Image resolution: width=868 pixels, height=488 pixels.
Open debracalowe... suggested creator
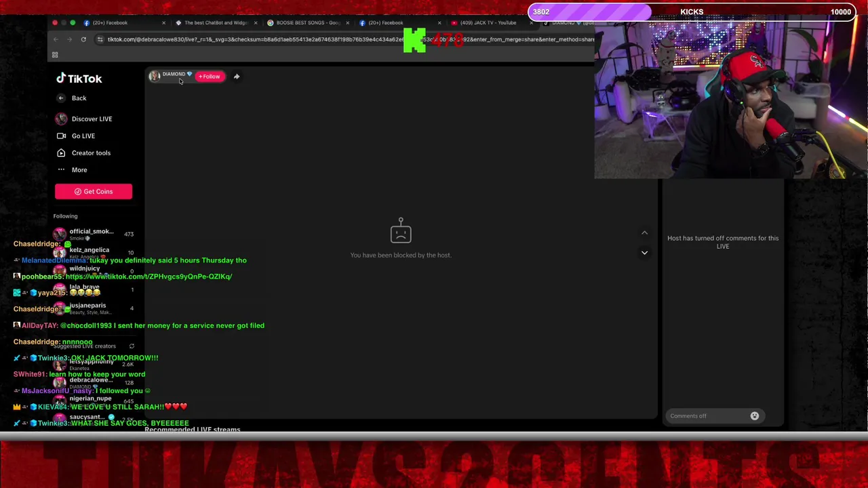pos(94,383)
